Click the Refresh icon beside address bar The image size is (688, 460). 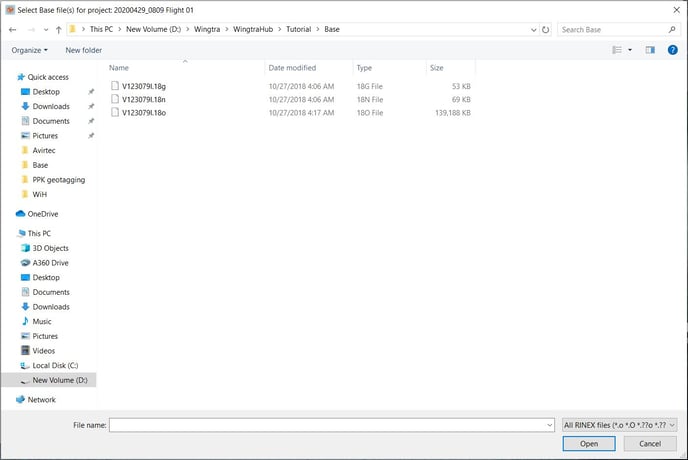tap(546, 30)
